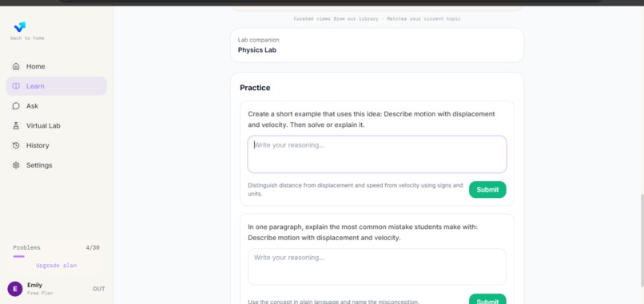Click the Emily avatar circle
Screen dimensions: 644x304
(x=15, y=289)
